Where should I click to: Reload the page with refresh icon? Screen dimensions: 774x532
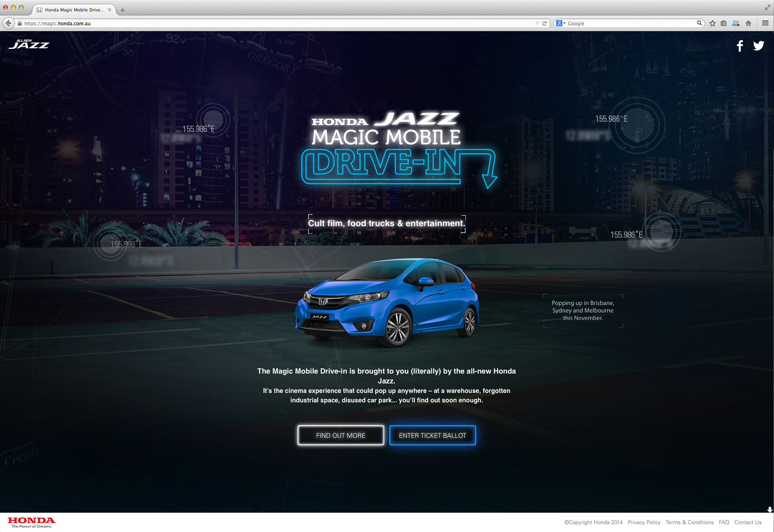click(x=545, y=23)
